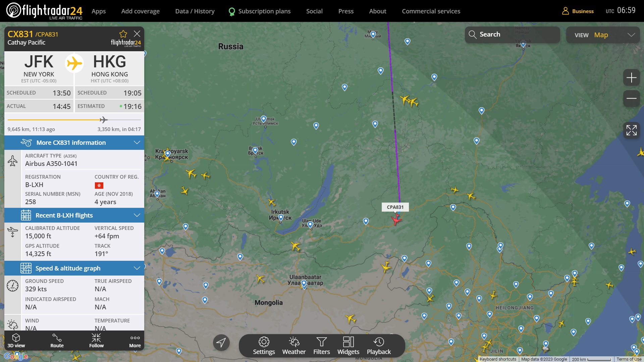Click the Flightradar24 logo
This screenshot has width=644, height=362.
(44, 11)
